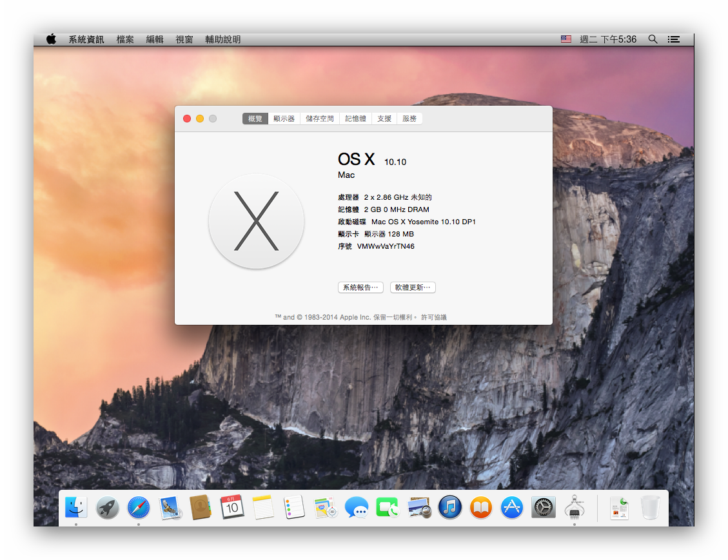Open Calendar icon showing 10
Viewport: 728px width, 560px height.
tap(231, 507)
